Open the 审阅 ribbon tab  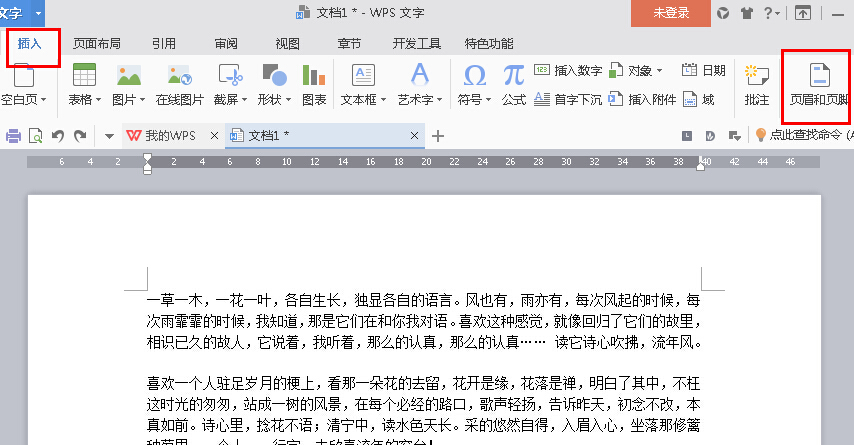pyautogui.click(x=226, y=44)
